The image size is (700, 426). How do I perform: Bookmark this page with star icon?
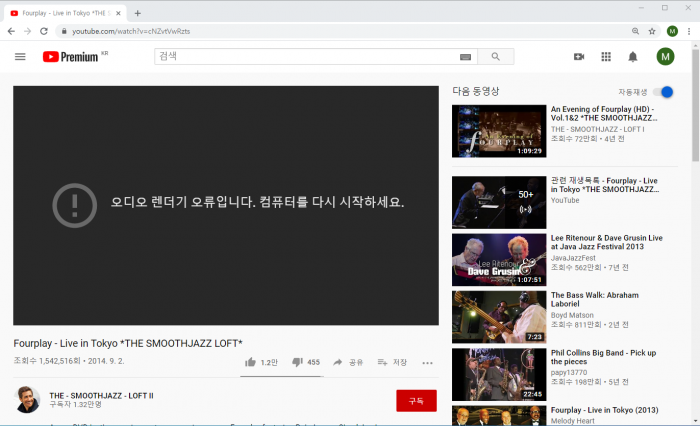point(652,31)
